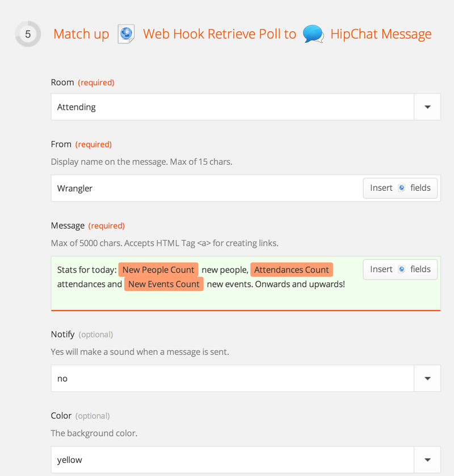Open Notify selector showing no
The width and height of the screenshot is (454, 476).
coord(232,378)
